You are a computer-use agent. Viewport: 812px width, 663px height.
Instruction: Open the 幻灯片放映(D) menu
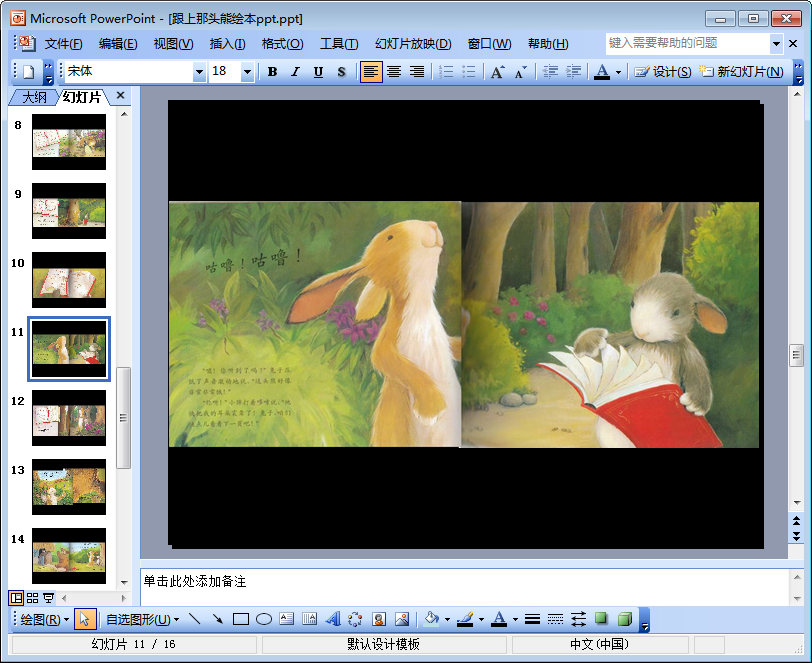coord(413,44)
